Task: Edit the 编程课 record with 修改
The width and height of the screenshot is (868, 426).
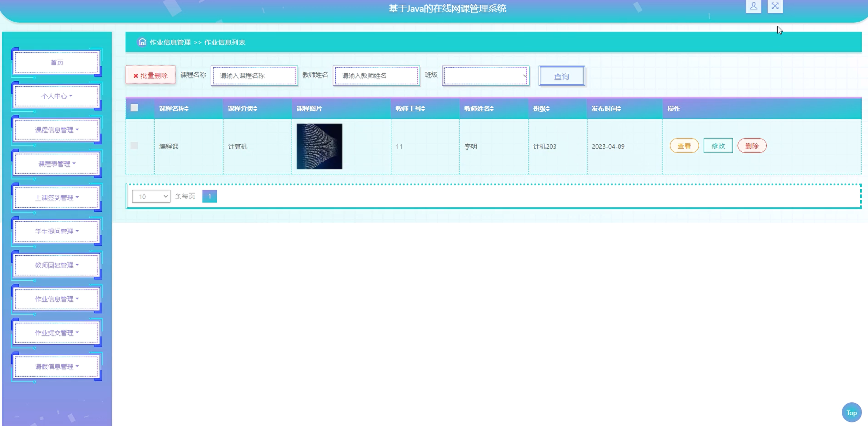Action: pos(718,146)
